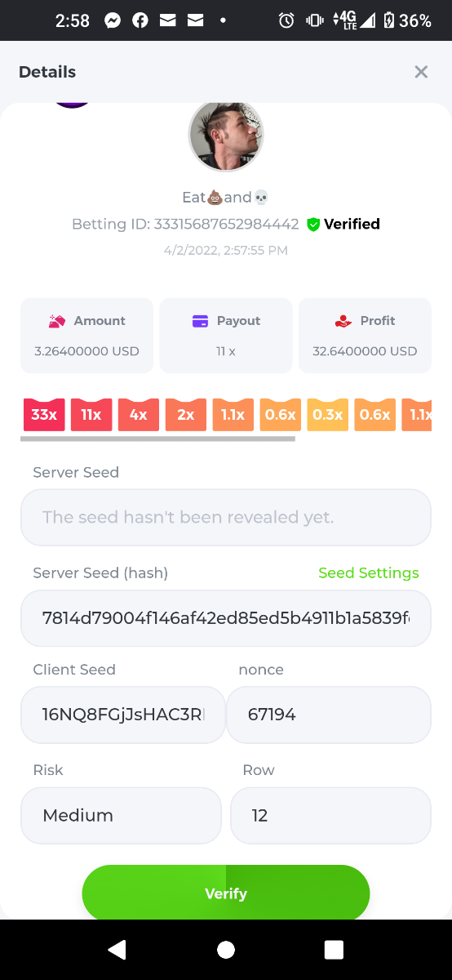Tap the Android back navigation button
This screenshot has width=452, height=980.
tap(117, 949)
